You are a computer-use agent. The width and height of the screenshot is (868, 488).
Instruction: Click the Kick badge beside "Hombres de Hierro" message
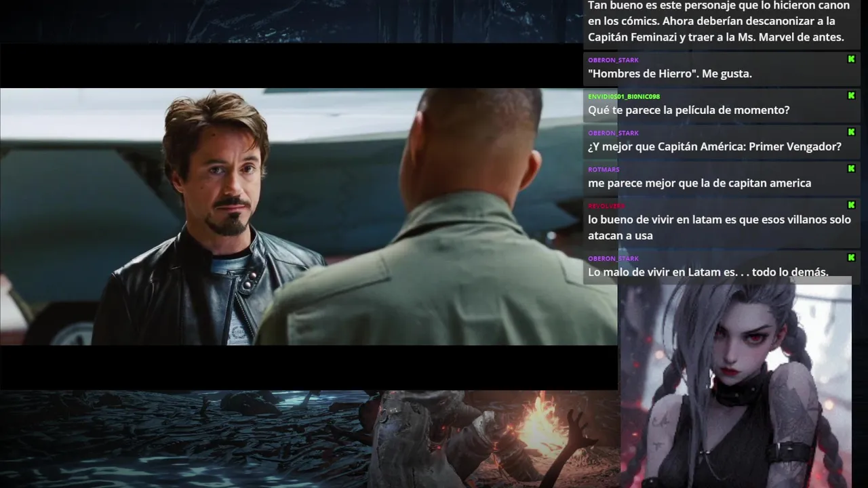pos(851,59)
